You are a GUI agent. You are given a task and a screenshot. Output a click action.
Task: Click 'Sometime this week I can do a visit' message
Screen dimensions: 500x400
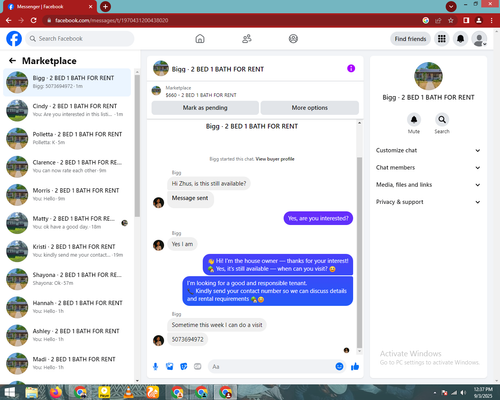point(217,325)
